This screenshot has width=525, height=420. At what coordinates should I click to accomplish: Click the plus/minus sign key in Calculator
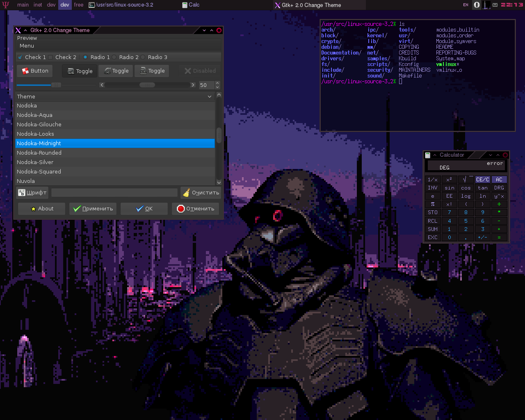click(483, 237)
